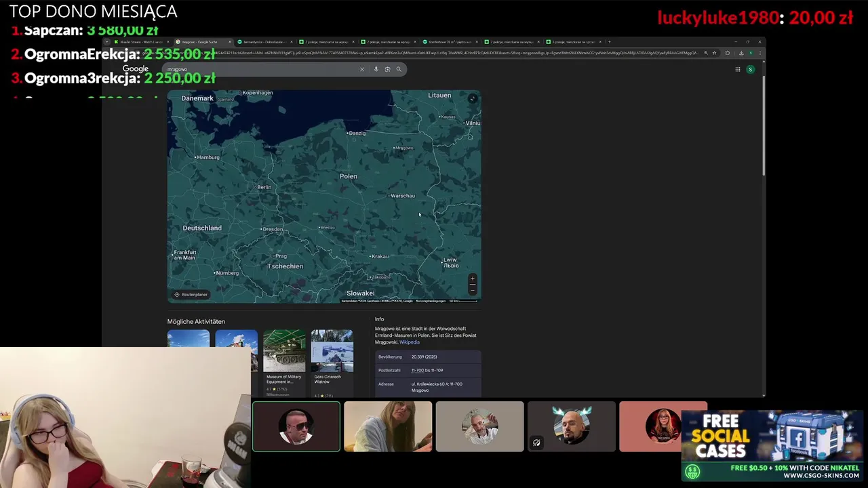Clear the Google search box text
This screenshot has height=488, width=868.
point(362,69)
